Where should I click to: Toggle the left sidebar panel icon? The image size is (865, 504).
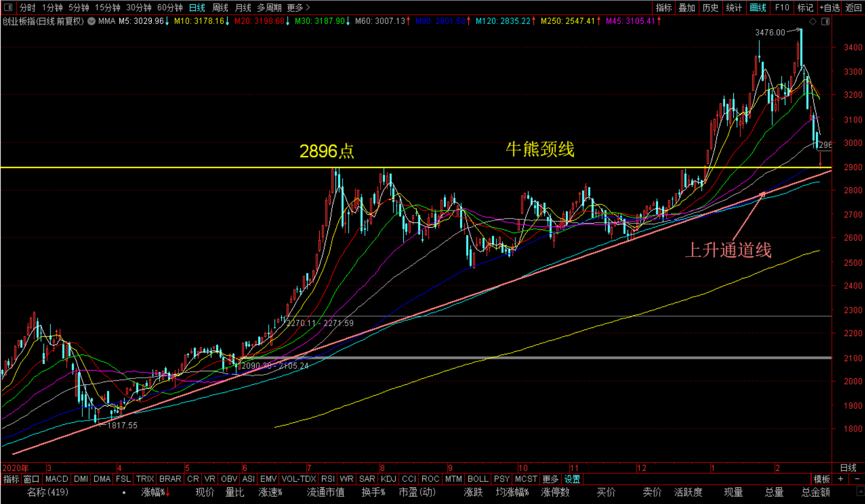8,8
